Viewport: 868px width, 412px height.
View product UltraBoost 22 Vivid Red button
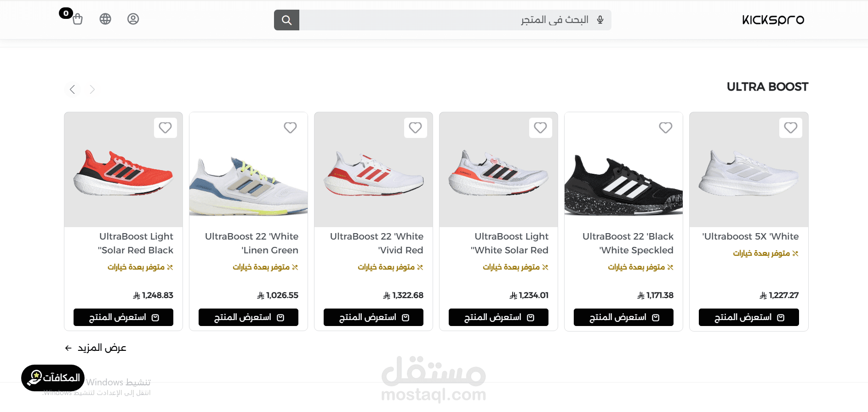pyautogui.click(x=373, y=317)
